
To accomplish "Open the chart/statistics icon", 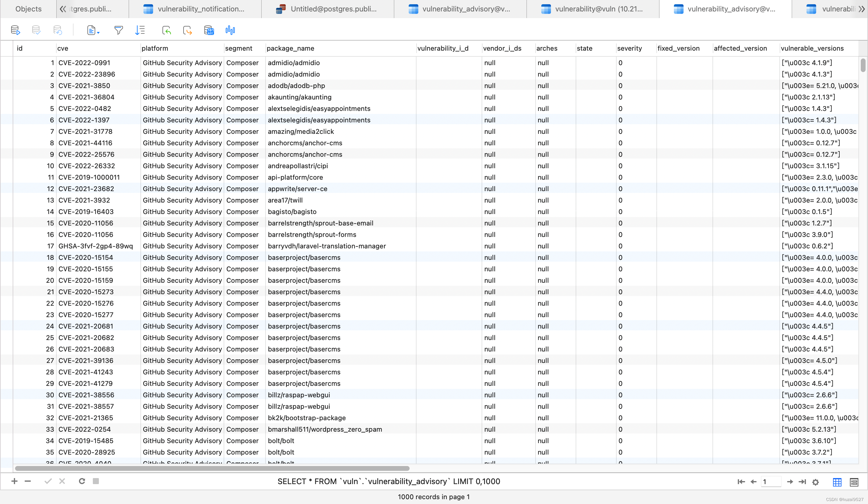I will pyautogui.click(x=230, y=30).
